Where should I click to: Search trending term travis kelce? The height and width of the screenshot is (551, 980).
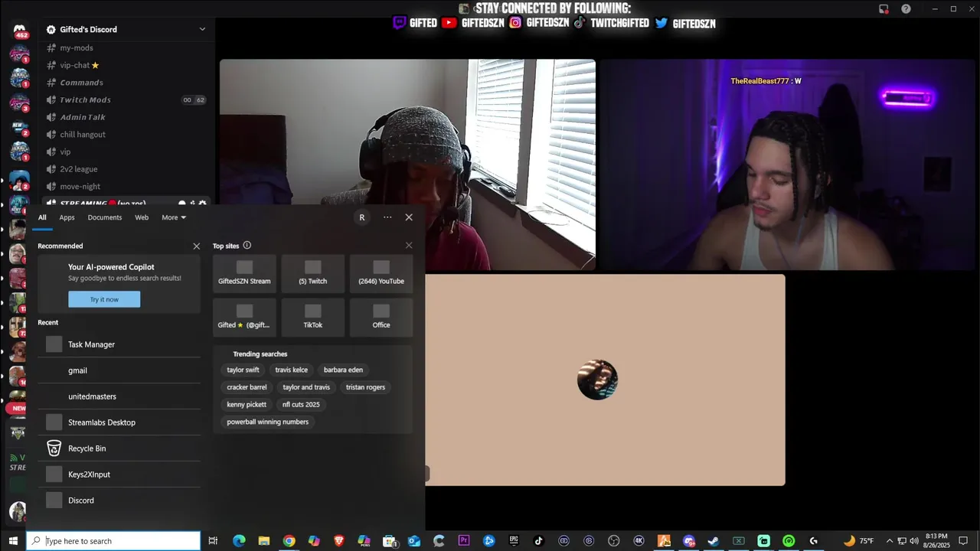(x=291, y=370)
